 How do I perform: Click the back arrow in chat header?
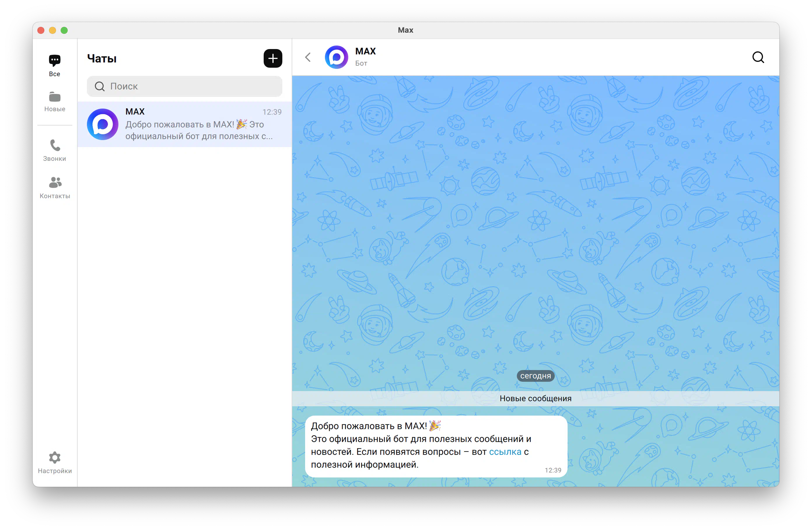click(x=308, y=57)
